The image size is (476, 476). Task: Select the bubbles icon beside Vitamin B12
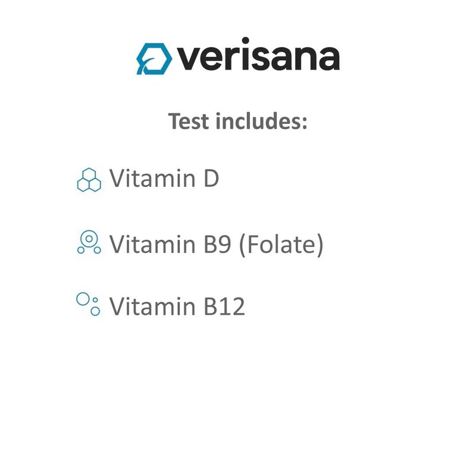point(88,304)
